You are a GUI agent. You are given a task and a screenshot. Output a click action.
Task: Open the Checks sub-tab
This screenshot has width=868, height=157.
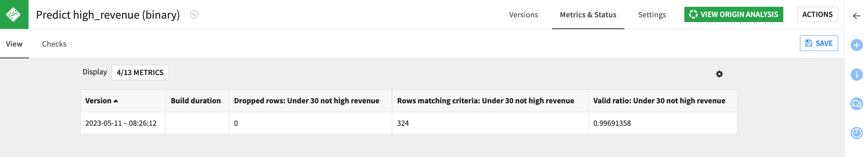click(x=54, y=44)
